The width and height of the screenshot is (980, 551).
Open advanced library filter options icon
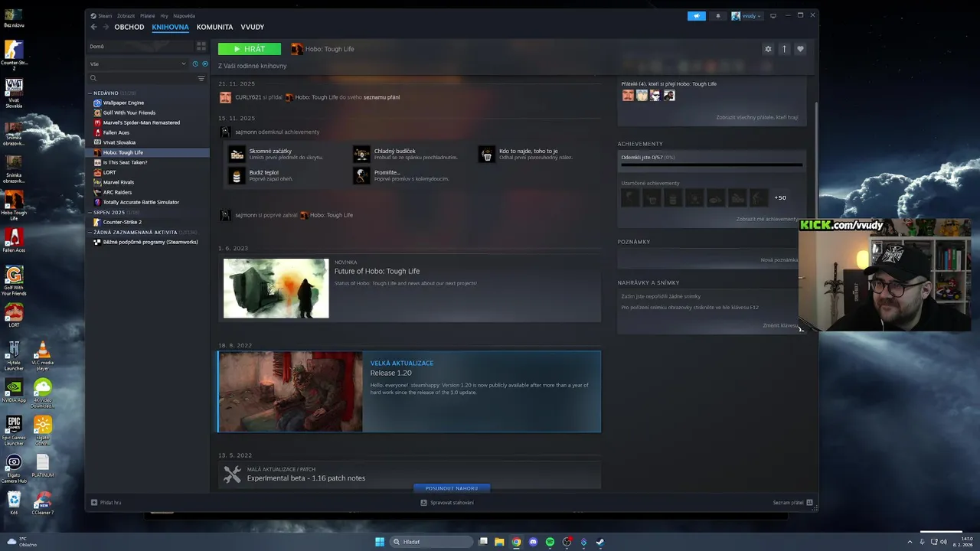coord(201,78)
